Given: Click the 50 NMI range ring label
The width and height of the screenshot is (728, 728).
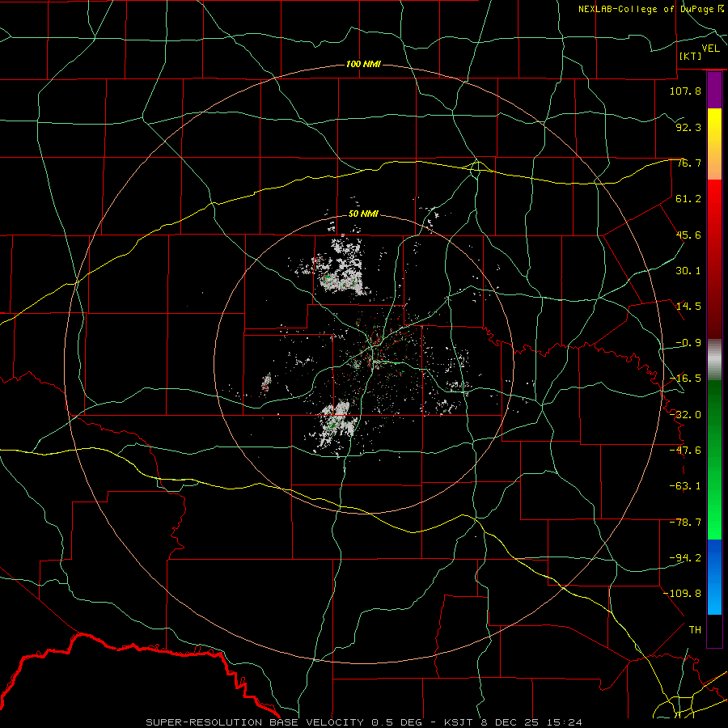Looking at the screenshot, I should point(363,214).
